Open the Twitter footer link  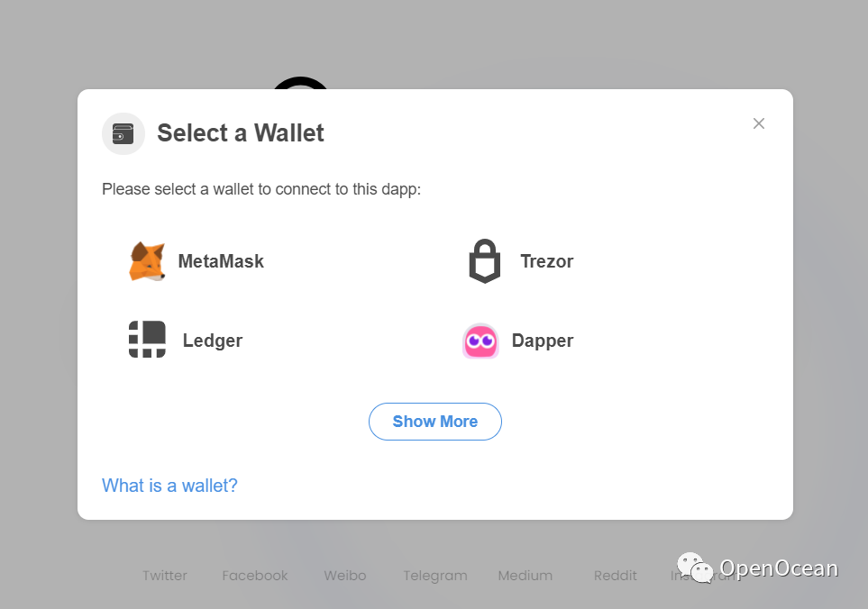tap(164, 575)
